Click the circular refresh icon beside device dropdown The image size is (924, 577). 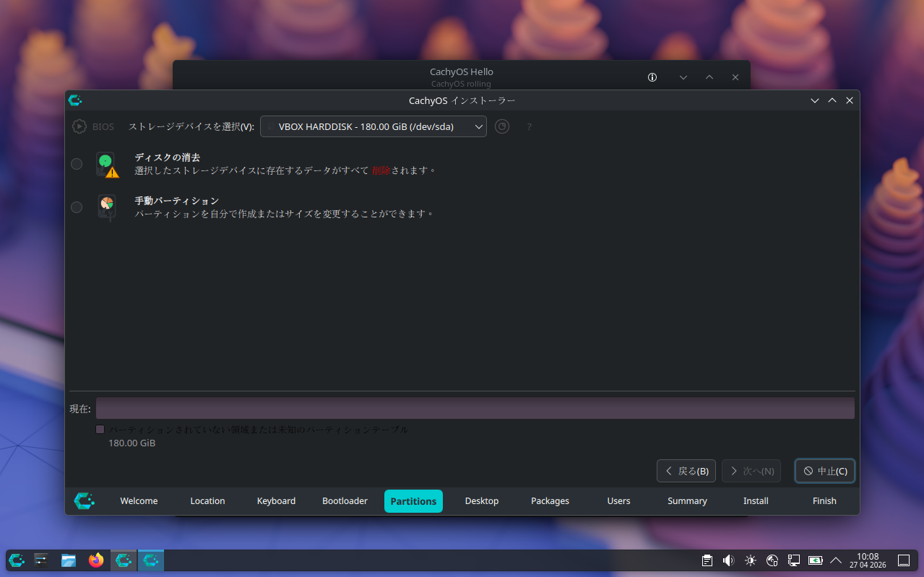coord(502,126)
